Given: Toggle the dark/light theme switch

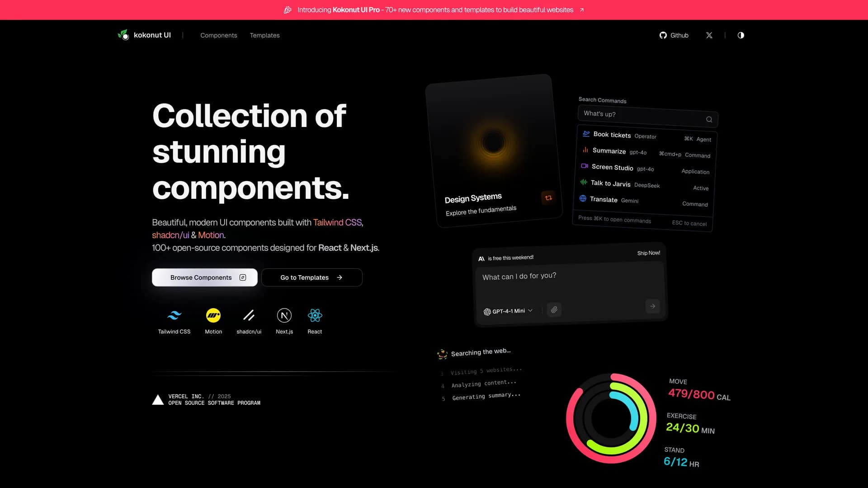Looking at the screenshot, I should click(741, 35).
